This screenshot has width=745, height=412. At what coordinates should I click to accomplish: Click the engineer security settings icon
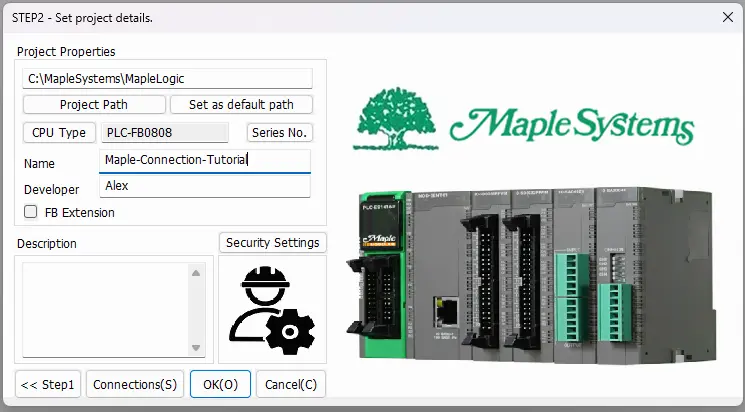point(272,310)
